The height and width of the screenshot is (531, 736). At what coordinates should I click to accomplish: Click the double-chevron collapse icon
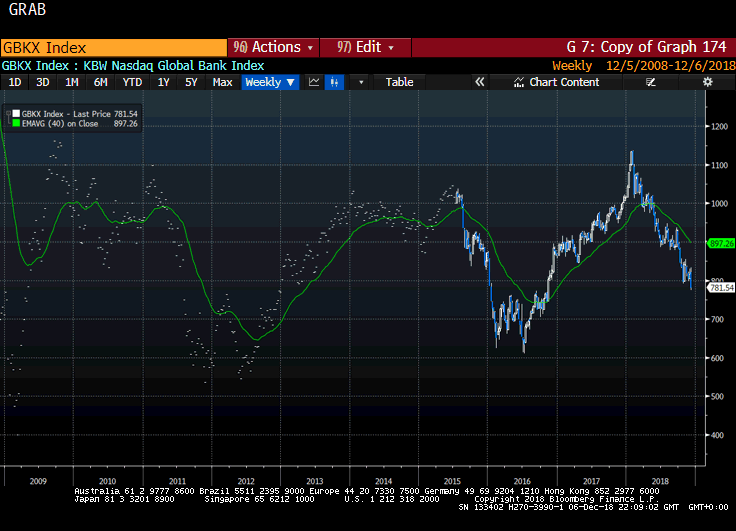tap(480, 82)
